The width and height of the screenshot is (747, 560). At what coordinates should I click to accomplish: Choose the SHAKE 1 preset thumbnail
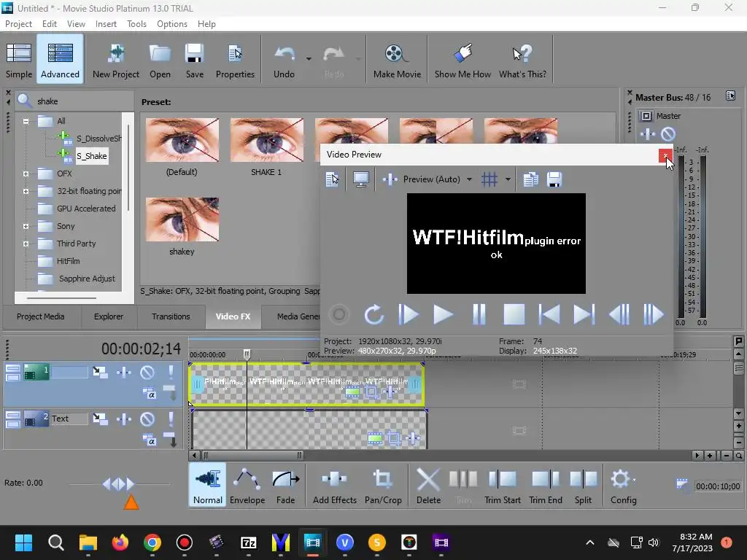267,140
